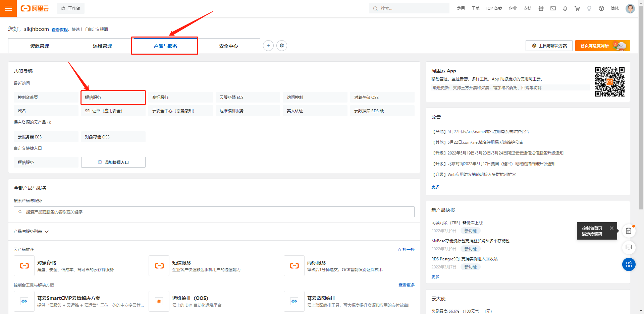Open 短信服务 custom shortcut
The height and width of the screenshot is (314, 644).
(46, 162)
